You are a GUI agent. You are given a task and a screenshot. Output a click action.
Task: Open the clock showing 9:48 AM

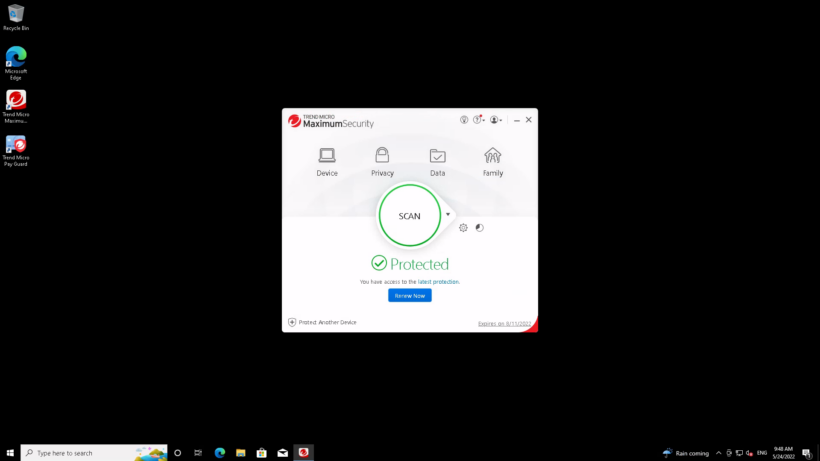tap(783, 453)
